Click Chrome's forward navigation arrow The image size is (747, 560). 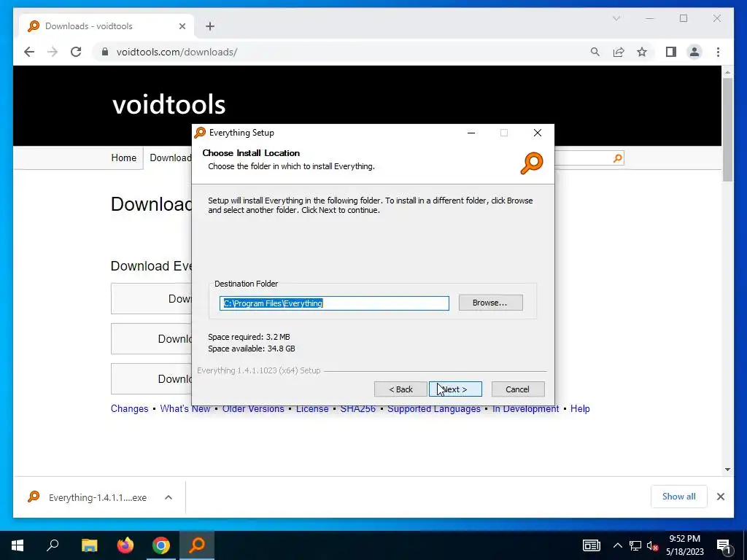[53, 52]
